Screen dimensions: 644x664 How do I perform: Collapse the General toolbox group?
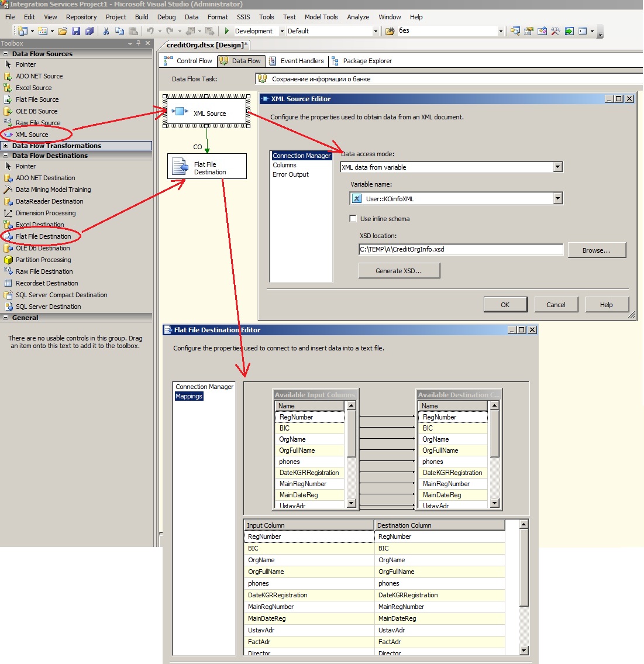[6, 318]
